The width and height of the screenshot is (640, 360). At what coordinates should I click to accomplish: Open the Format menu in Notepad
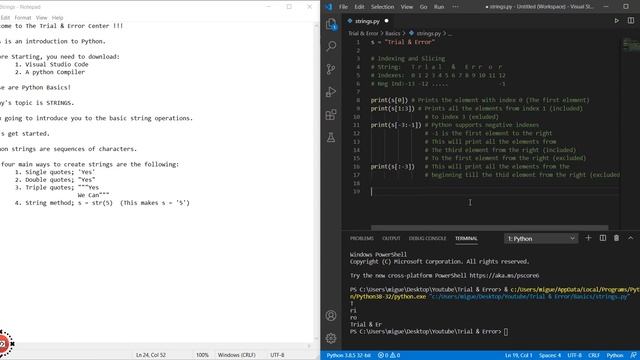(x=23, y=18)
